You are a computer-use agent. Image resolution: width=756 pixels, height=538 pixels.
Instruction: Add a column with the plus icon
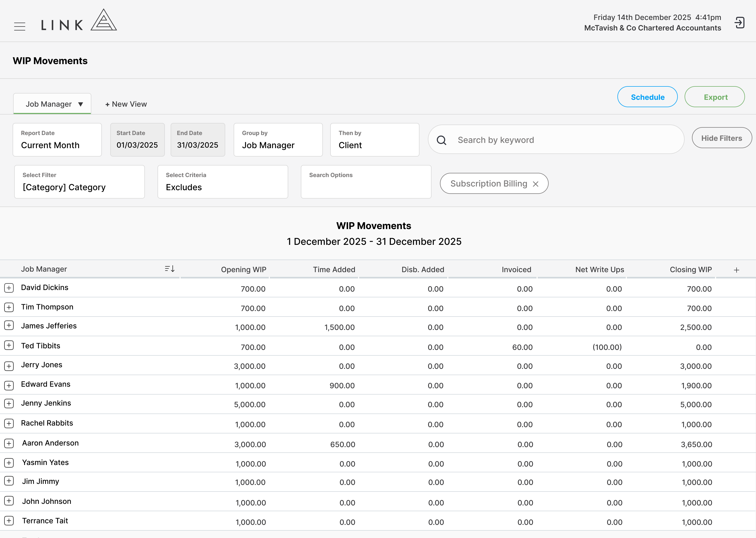(x=737, y=270)
